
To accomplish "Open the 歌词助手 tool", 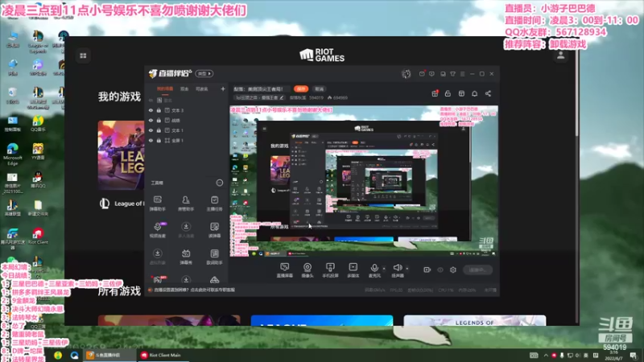I will (x=214, y=257).
